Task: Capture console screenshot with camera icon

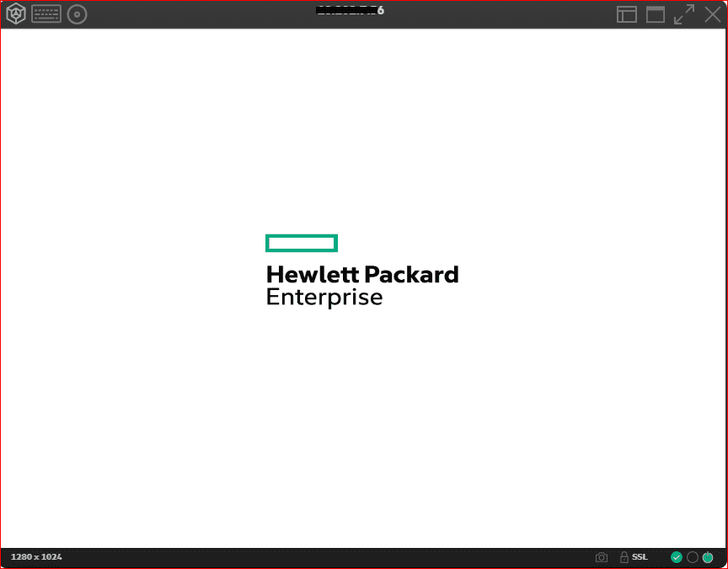Action: pos(602,557)
